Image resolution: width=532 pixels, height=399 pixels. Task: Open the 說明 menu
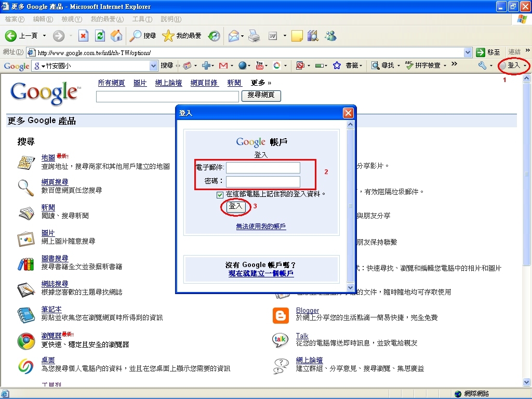pos(171,19)
